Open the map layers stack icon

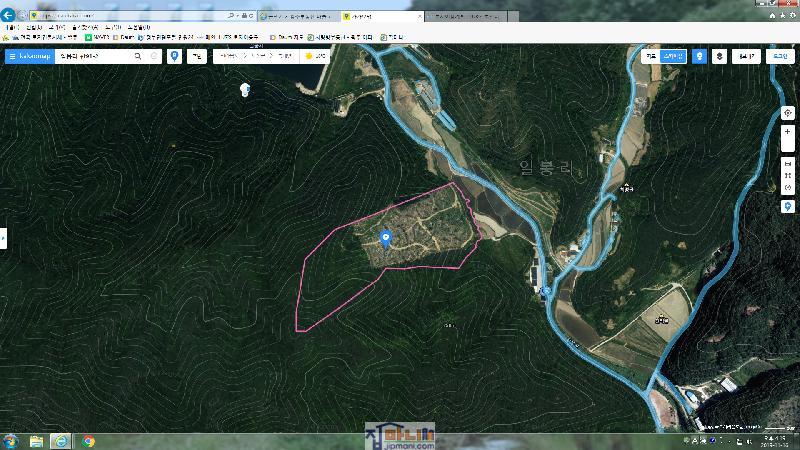tap(719, 57)
